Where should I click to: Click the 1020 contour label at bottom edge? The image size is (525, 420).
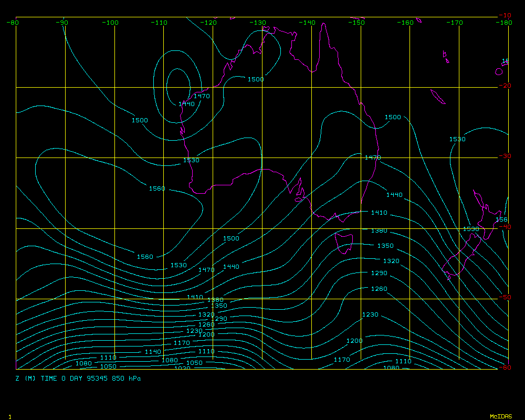(182, 368)
